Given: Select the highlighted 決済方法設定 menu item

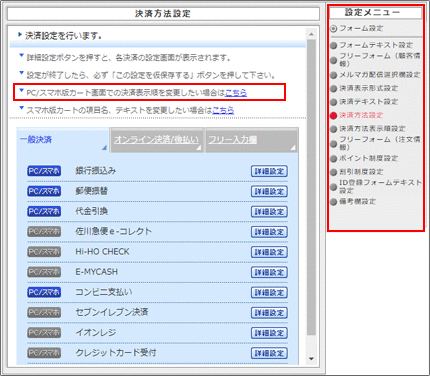Looking at the screenshot, I should point(357,115).
